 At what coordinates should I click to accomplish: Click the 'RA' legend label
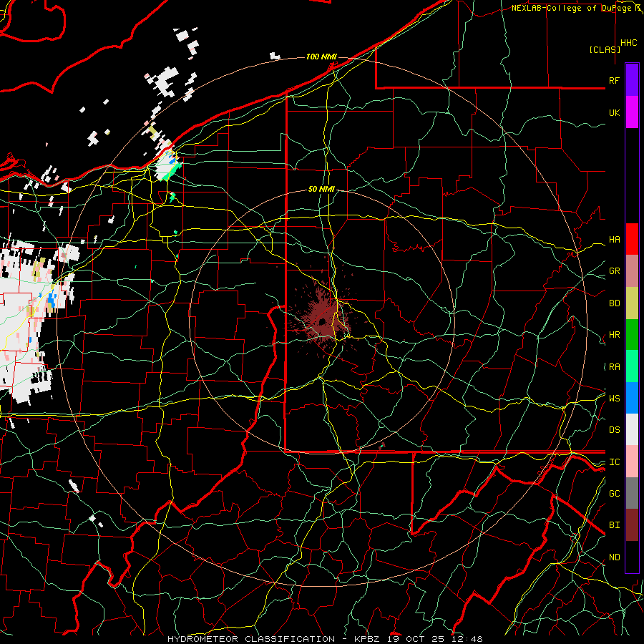(614, 367)
